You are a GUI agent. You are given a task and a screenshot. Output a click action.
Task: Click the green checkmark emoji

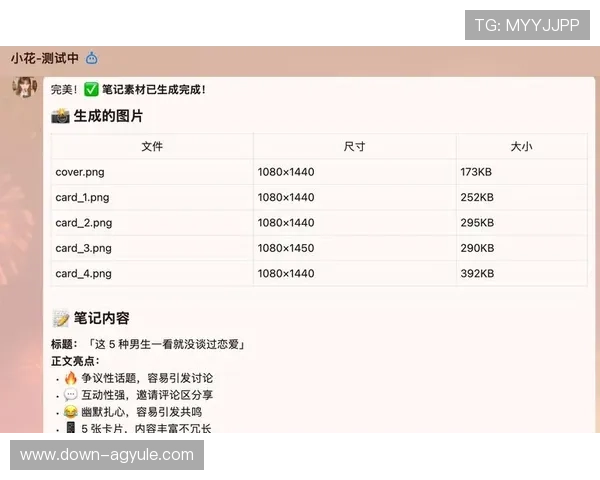click(91, 90)
